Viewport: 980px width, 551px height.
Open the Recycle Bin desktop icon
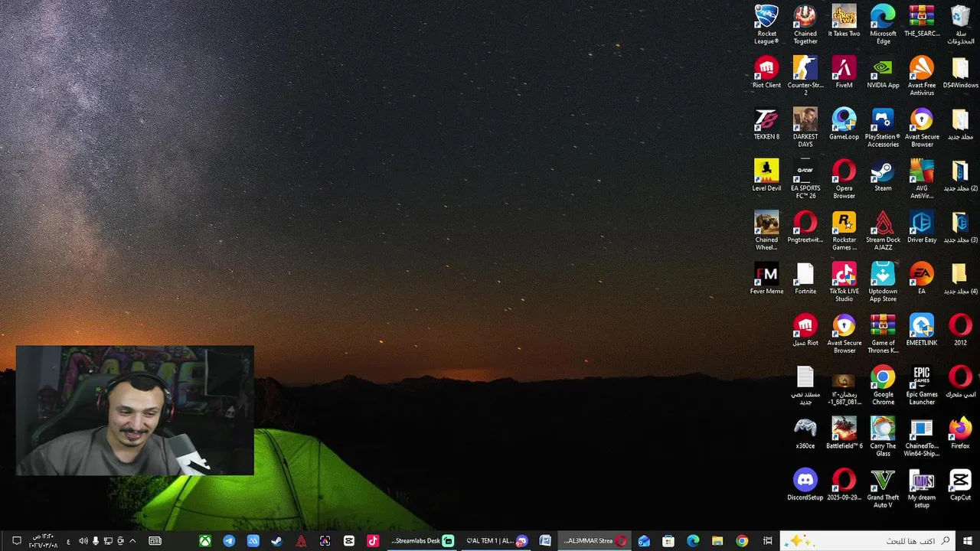(x=961, y=24)
